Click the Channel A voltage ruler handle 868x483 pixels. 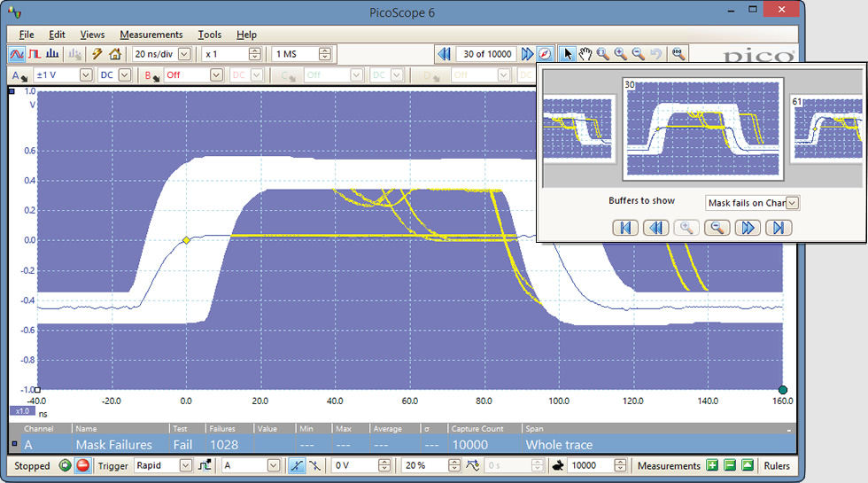pos(12,91)
